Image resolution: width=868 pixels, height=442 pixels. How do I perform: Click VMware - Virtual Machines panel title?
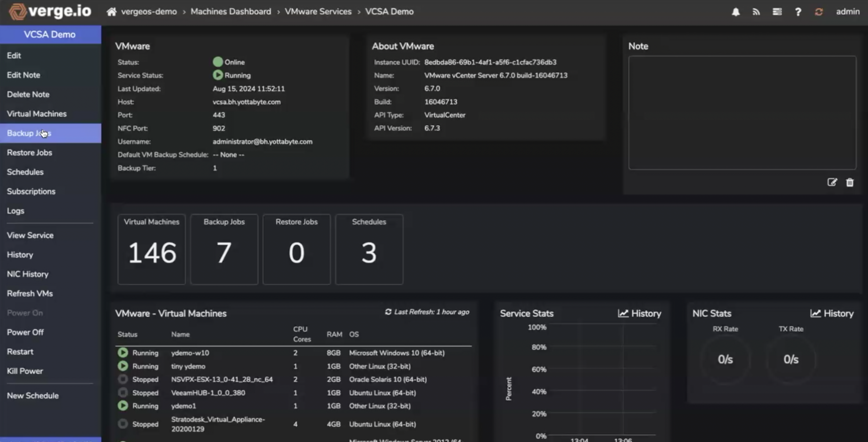point(171,313)
